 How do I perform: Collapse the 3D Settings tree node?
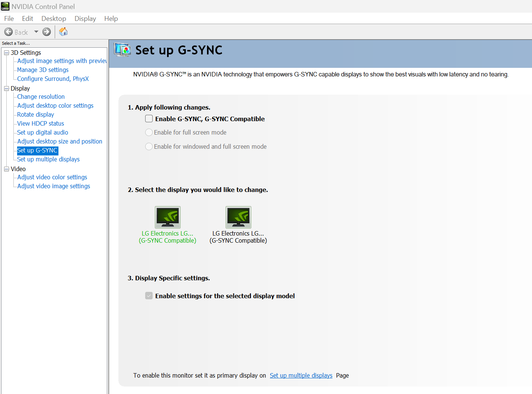tap(6, 53)
